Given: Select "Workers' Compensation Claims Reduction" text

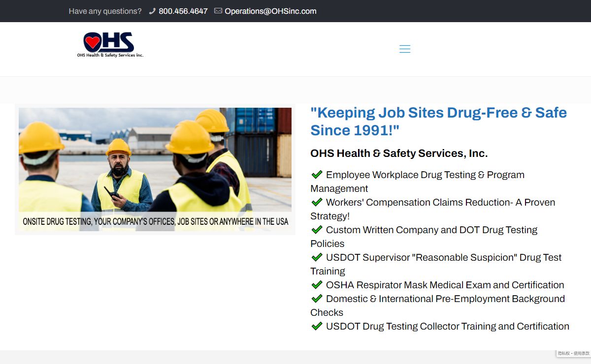Looking at the screenshot, I should [419, 202].
